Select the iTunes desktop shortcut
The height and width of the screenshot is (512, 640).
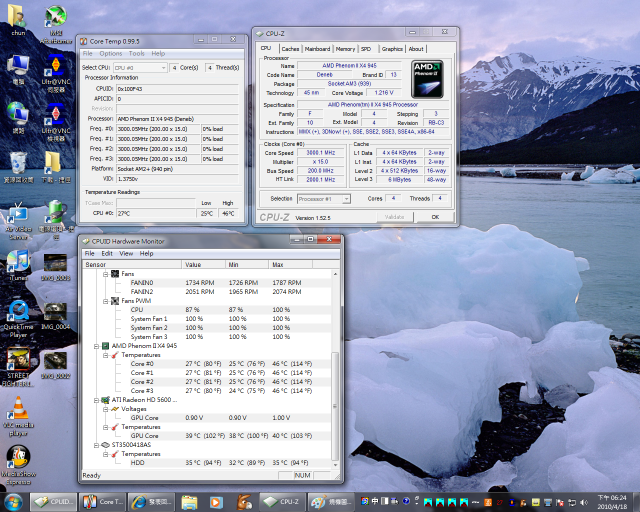point(18,265)
